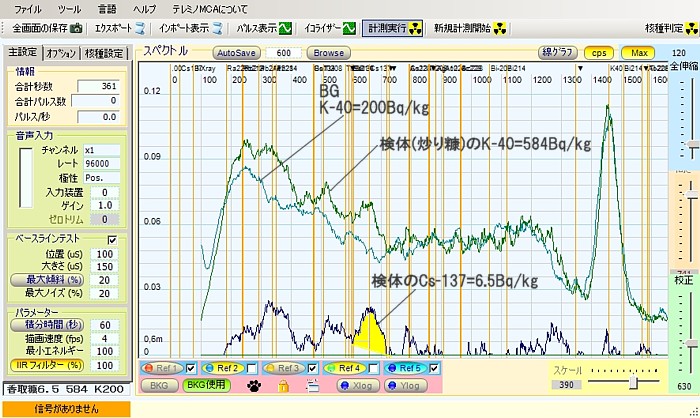This screenshot has width=700, height=418.
Task: Toggle BKG使用 background use
Action: coord(206,385)
